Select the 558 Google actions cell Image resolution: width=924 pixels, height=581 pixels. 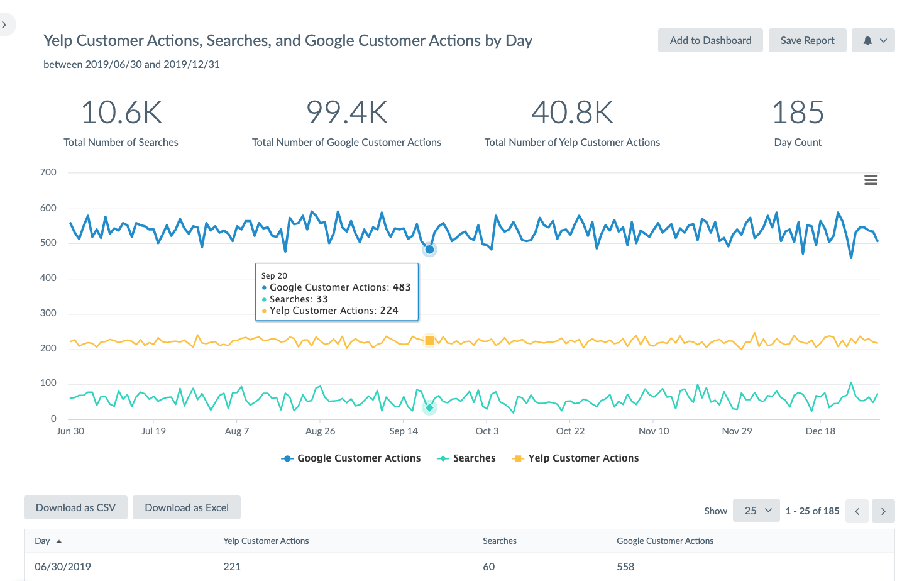click(625, 567)
